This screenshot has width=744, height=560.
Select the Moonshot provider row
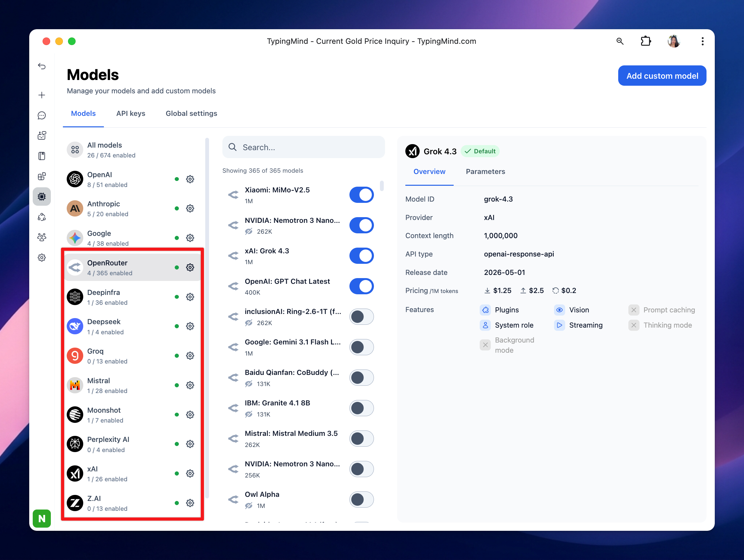132,415
